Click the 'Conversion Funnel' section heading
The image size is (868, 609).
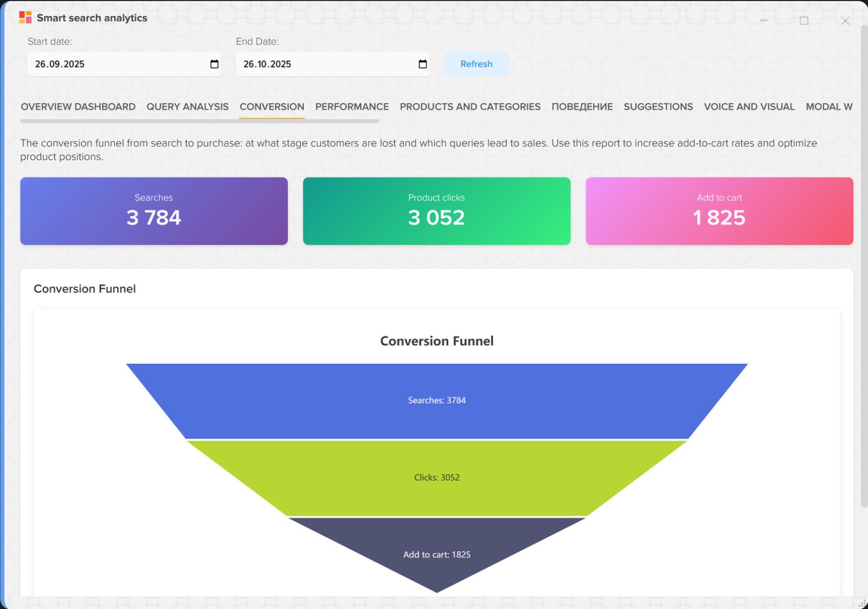click(x=85, y=289)
